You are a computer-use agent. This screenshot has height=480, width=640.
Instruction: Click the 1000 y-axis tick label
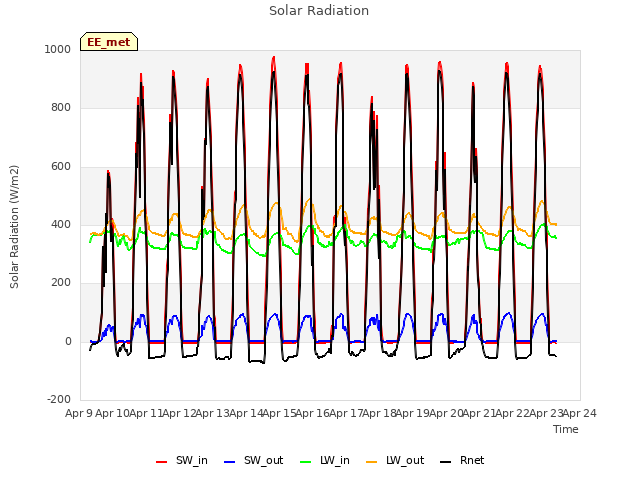click(x=58, y=49)
